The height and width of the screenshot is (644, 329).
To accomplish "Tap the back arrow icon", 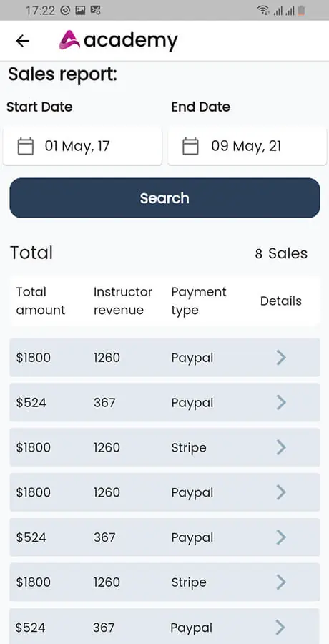I will (x=22, y=41).
